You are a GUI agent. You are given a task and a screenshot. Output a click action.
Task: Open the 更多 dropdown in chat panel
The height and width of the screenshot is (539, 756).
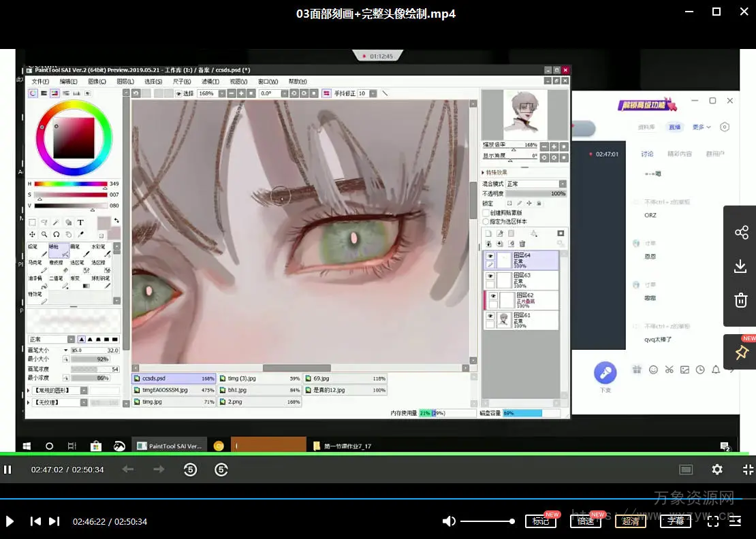tap(701, 127)
